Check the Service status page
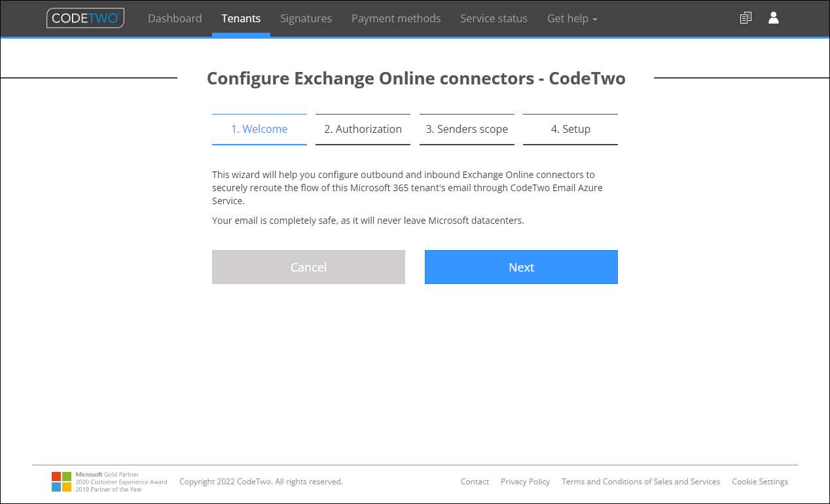Viewport: 830px width, 504px height. click(494, 18)
